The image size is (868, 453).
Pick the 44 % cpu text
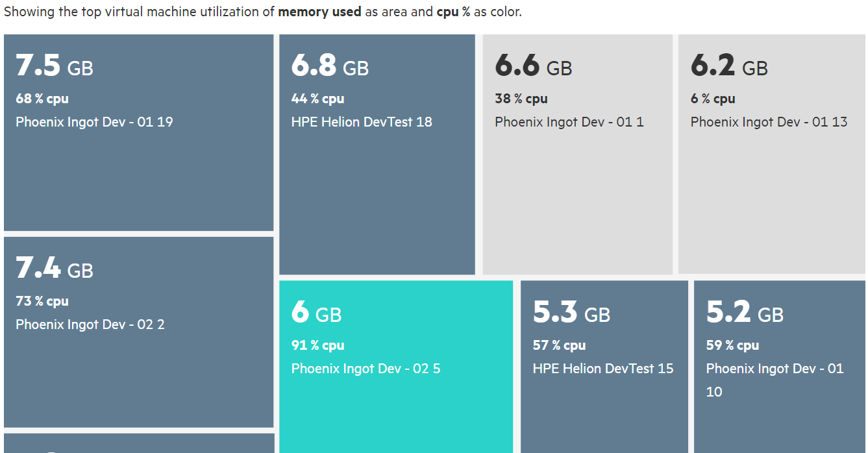[x=317, y=99]
